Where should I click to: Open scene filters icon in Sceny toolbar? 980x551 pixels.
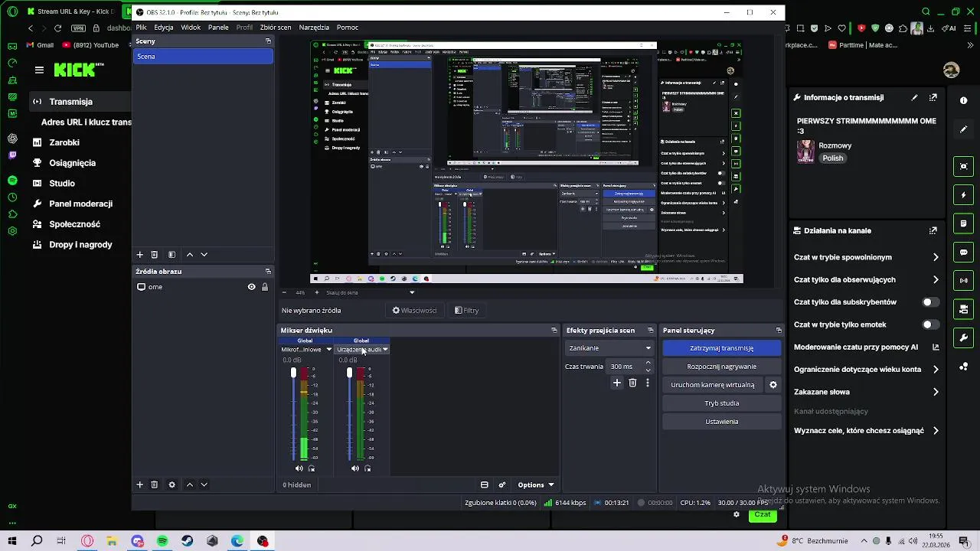(x=171, y=255)
